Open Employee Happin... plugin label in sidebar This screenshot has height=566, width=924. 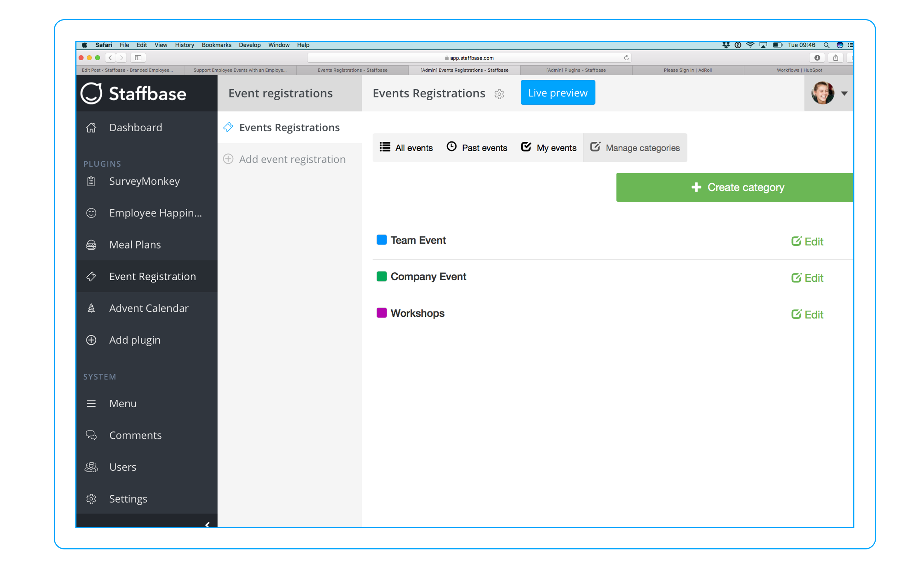coord(156,213)
